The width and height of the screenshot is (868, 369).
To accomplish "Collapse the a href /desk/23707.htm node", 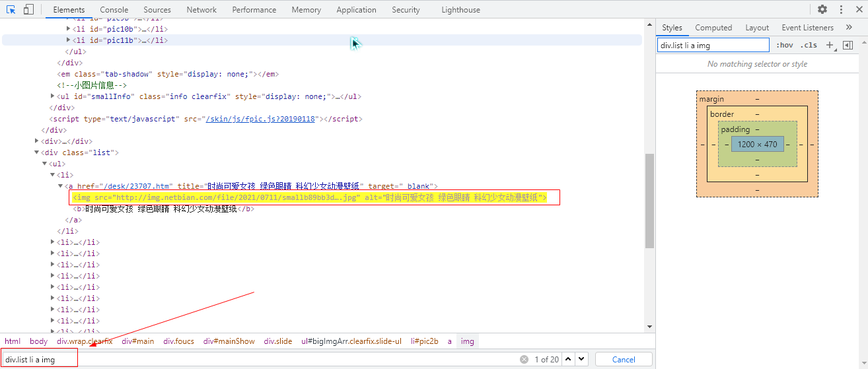I will click(x=61, y=186).
